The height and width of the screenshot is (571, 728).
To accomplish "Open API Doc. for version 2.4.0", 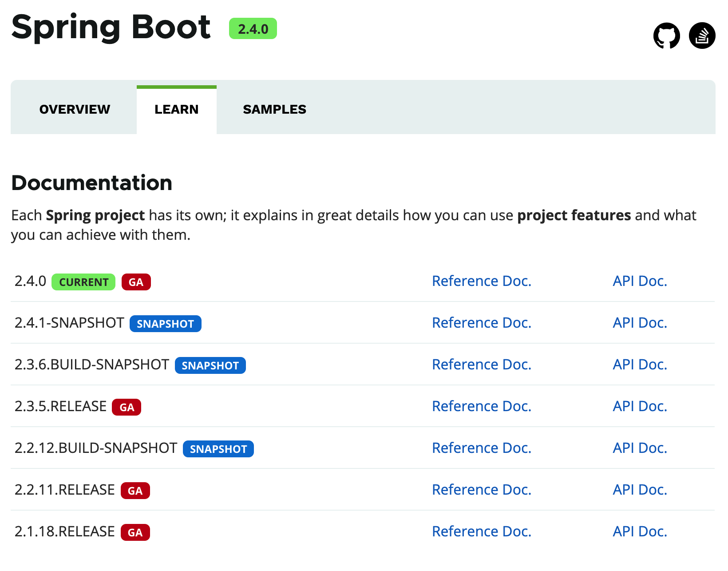I will coord(640,281).
